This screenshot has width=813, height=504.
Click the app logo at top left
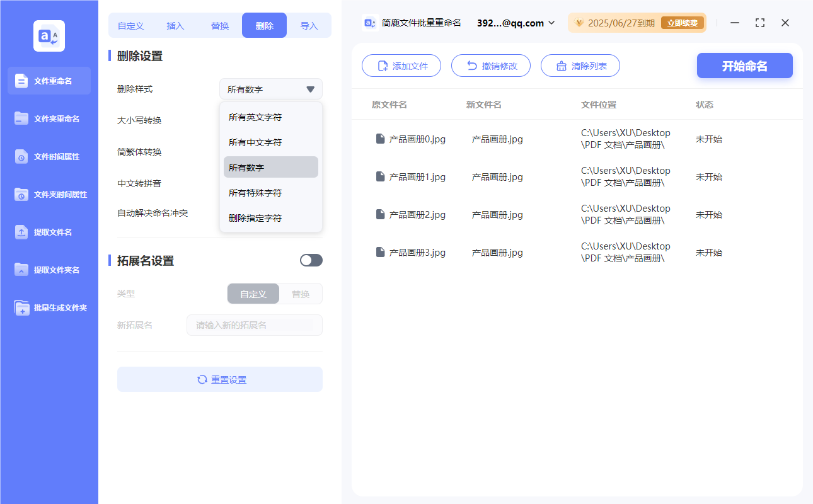coord(49,36)
